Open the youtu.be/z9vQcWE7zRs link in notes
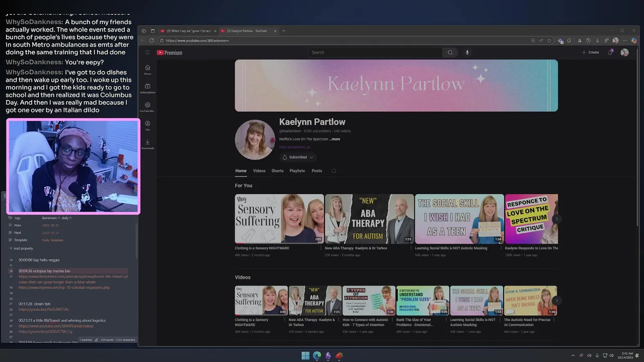 point(44,309)
